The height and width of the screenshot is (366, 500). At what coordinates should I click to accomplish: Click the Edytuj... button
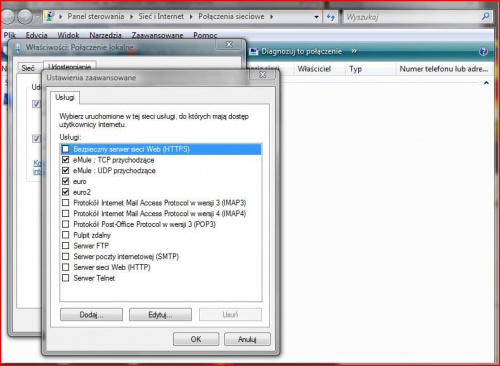pyautogui.click(x=160, y=315)
